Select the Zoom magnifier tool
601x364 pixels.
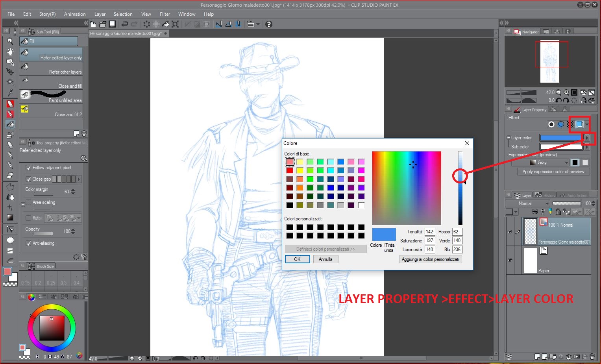point(10,41)
